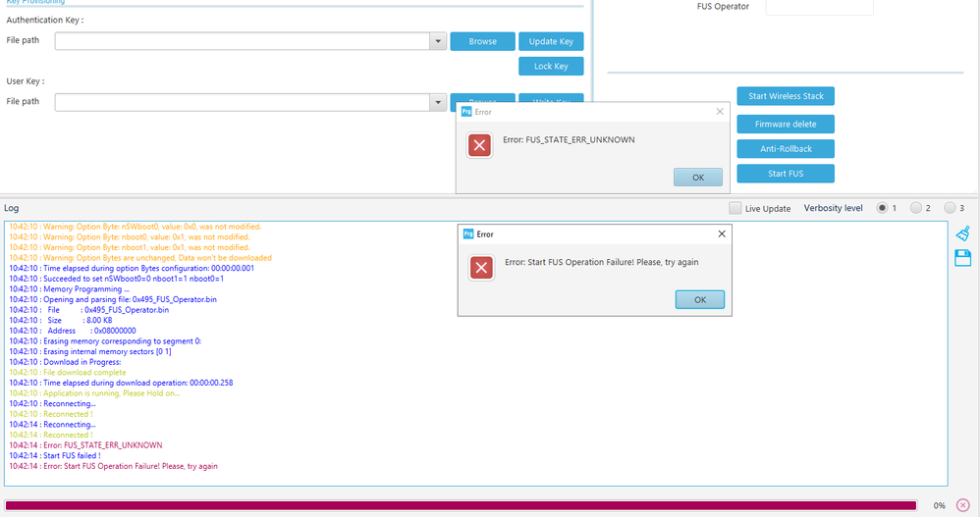Click the Authentication Key file path field
980x517 pixels.
coord(243,41)
